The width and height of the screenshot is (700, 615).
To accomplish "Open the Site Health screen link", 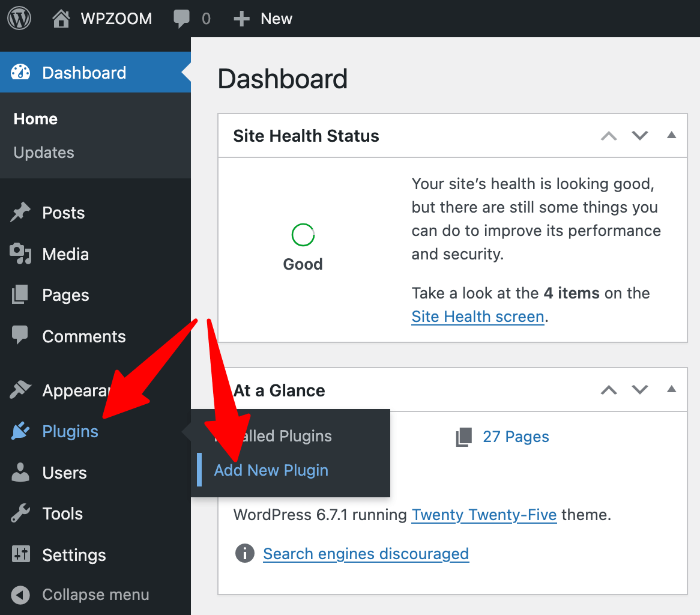I will coord(477,316).
